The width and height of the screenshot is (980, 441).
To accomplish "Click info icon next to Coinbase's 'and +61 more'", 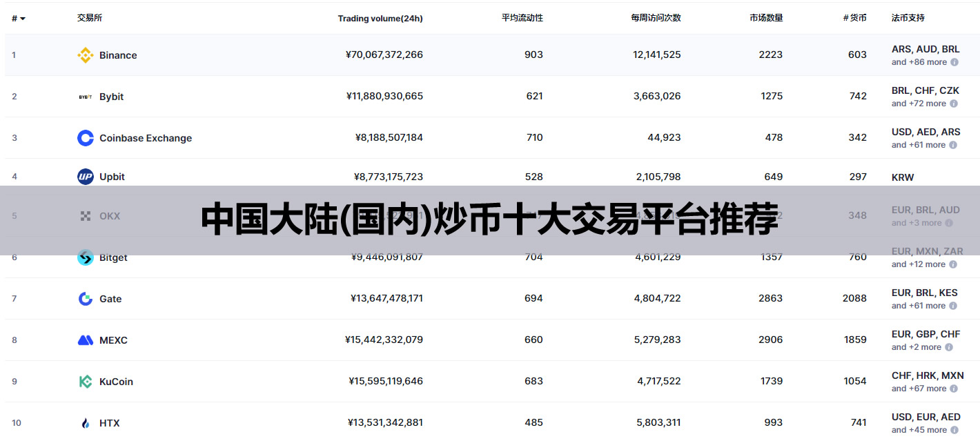I will 953,145.
